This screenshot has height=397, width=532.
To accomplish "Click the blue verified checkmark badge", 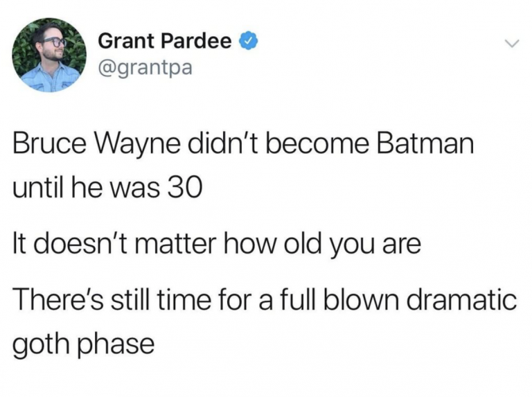I will click(x=249, y=41).
